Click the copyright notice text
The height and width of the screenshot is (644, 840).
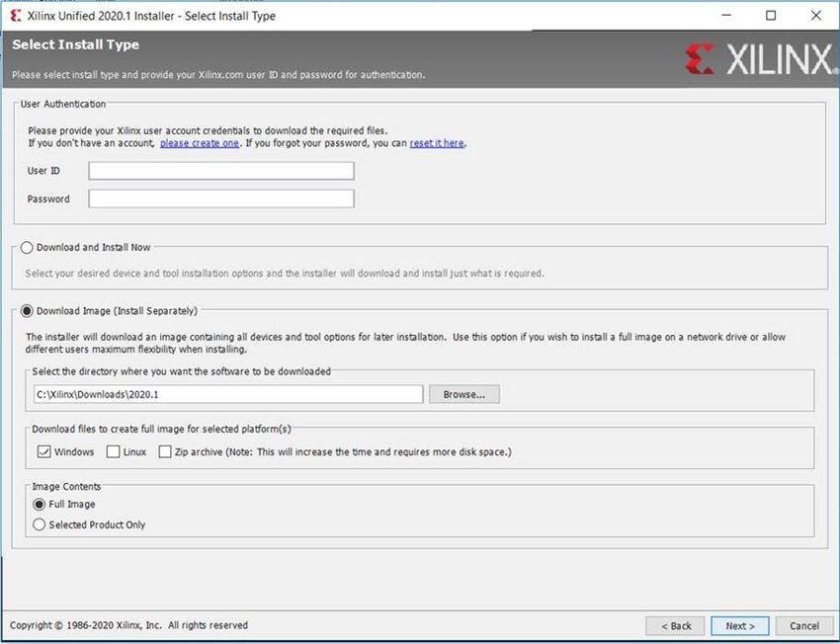click(128, 625)
